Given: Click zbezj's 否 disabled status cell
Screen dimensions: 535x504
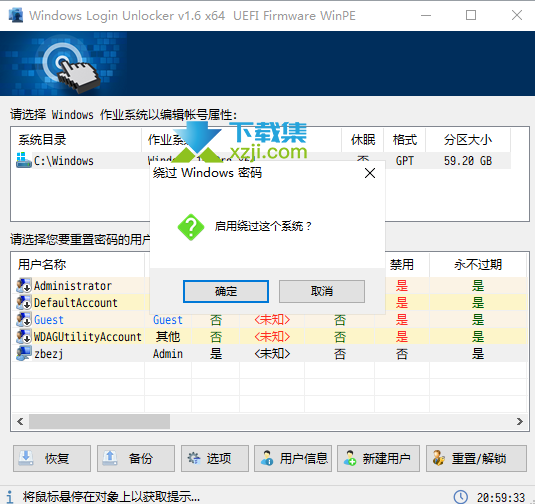Looking at the screenshot, I should pyautogui.click(x=402, y=354).
